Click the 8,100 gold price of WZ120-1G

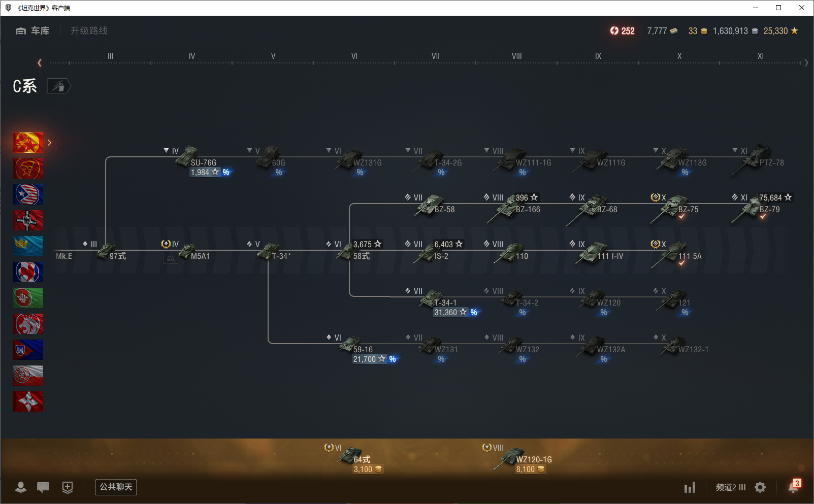530,469
